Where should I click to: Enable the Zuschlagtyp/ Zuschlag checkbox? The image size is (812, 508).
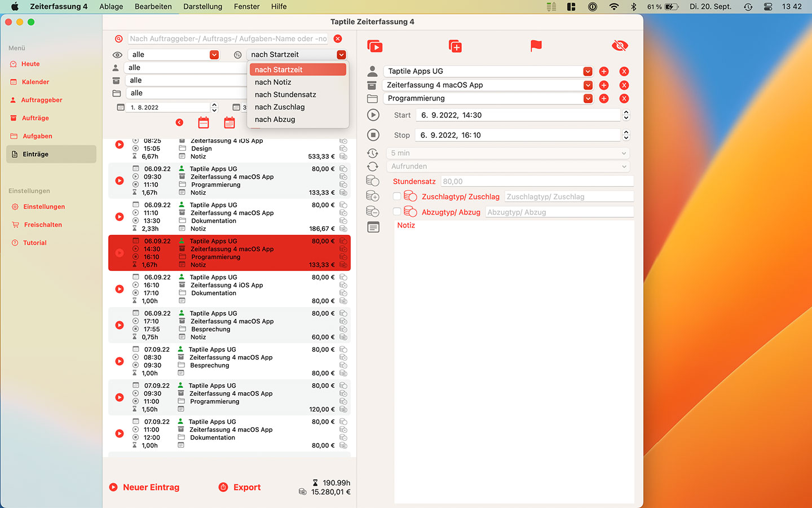pyautogui.click(x=397, y=196)
